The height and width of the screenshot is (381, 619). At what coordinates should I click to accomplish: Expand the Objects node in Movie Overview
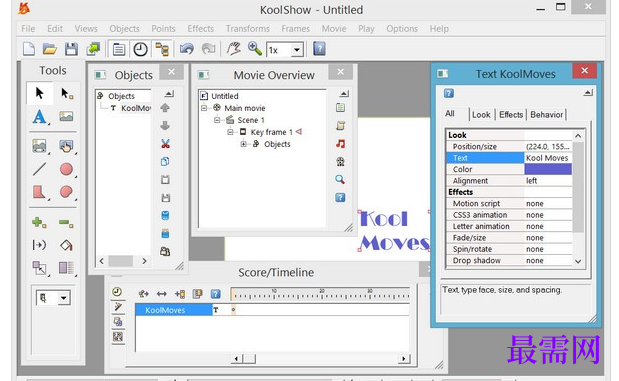(244, 144)
